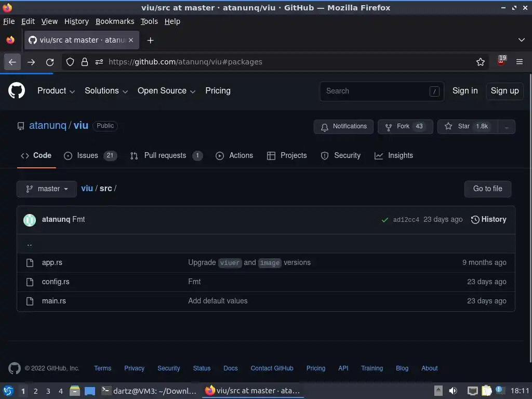Open a new tab with the plus button

(150, 41)
